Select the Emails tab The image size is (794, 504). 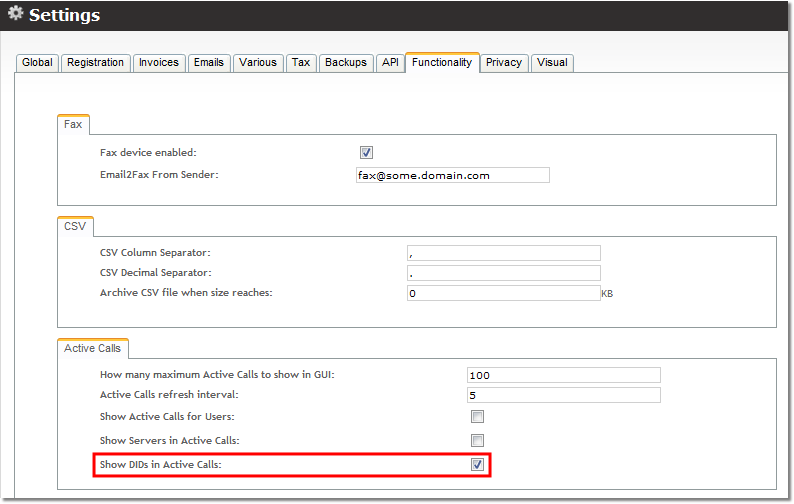point(208,63)
